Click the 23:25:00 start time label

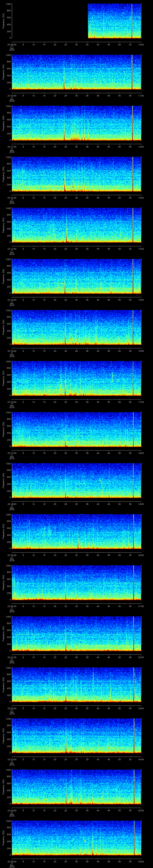(x=12, y=861)
